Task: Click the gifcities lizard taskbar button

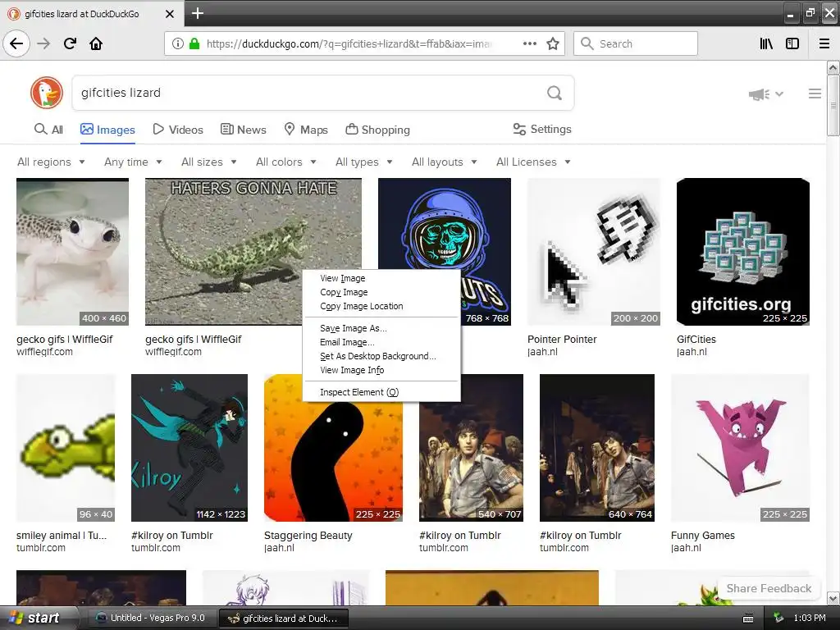Action: 283,619
